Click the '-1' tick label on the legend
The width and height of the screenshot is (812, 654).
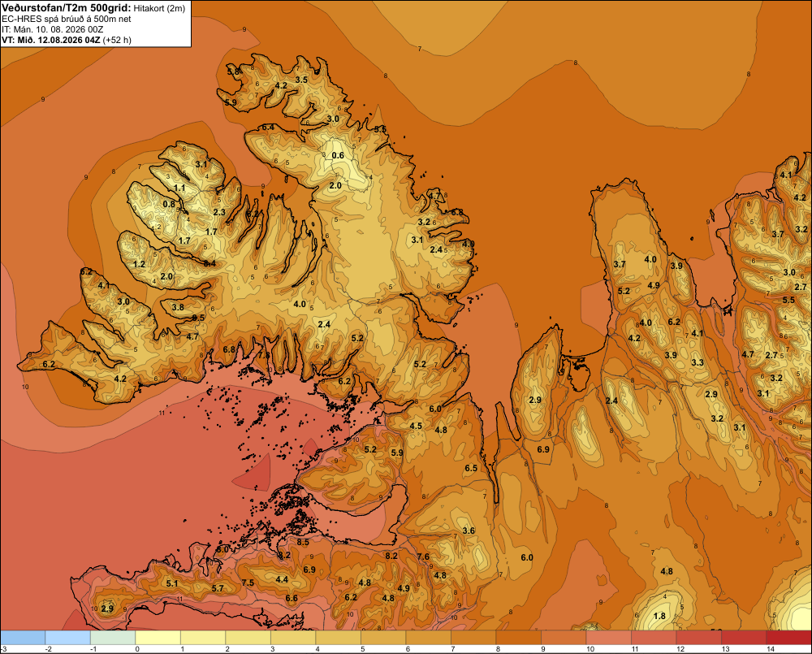tap(93, 649)
